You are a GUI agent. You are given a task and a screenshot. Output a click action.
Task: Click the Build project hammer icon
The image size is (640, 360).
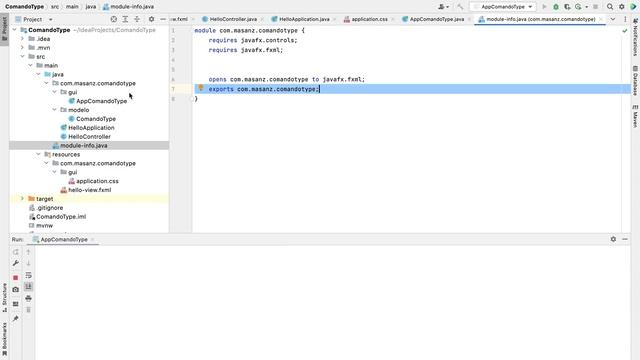(x=460, y=7)
